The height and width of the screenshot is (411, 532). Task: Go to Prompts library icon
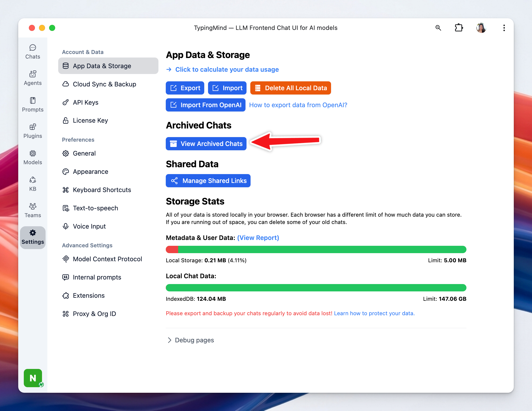tap(33, 104)
